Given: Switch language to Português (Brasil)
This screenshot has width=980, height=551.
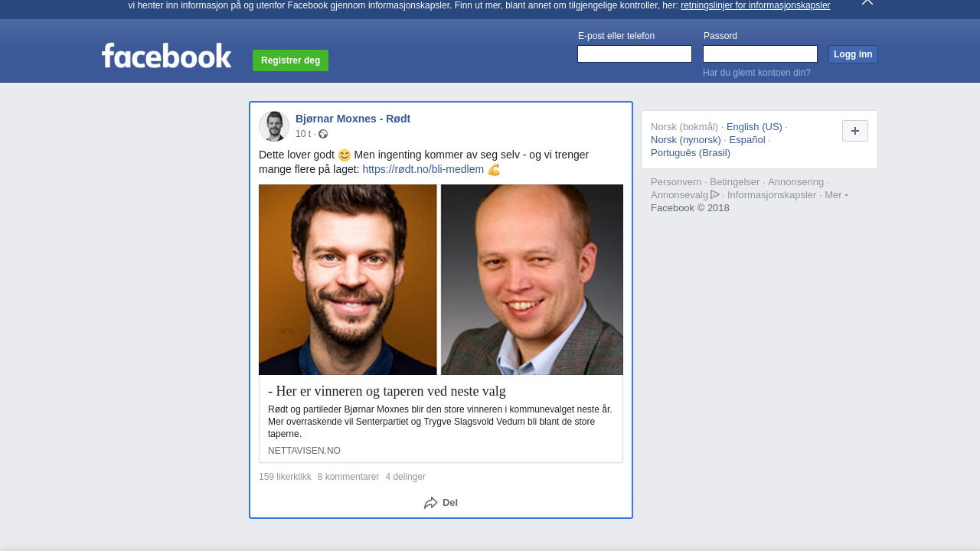Looking at the screenshot, I should [691, 153].
